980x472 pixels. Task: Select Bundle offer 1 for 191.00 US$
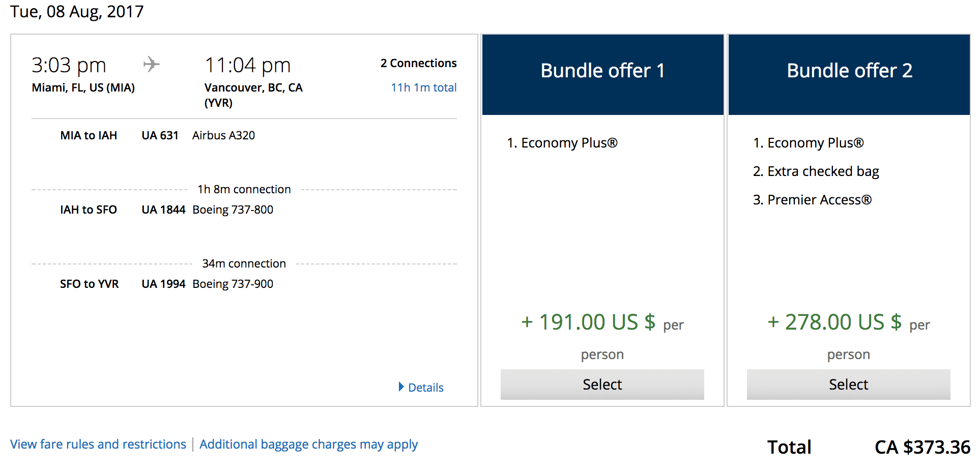pos(602,385)
